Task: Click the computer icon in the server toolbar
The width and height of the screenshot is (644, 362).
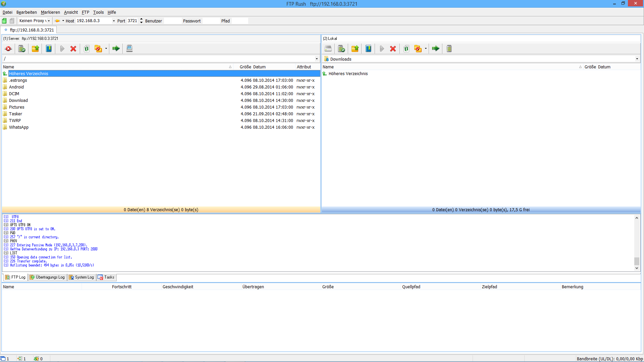Action: pos(129,49)
